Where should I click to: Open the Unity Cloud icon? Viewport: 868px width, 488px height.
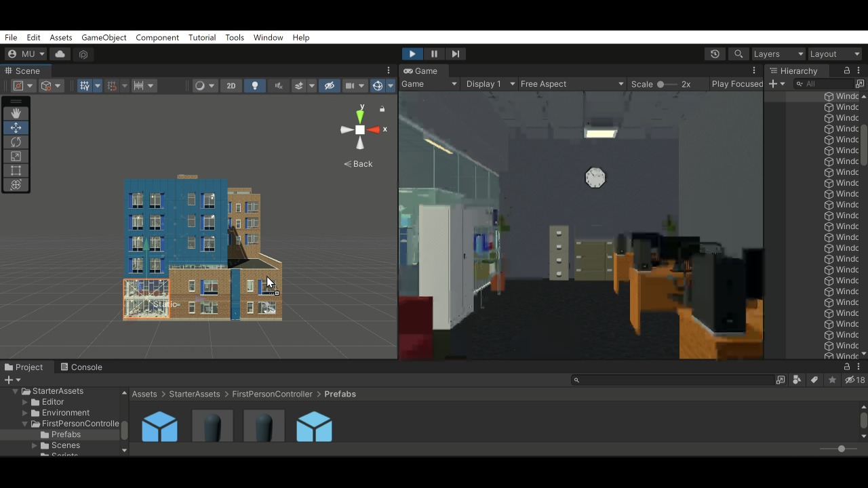tap(60, 54)
